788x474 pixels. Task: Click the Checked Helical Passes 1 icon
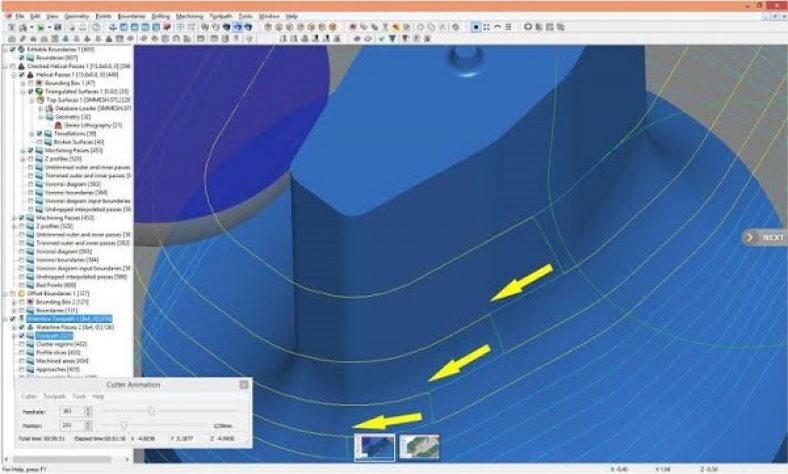click(22, 66)
